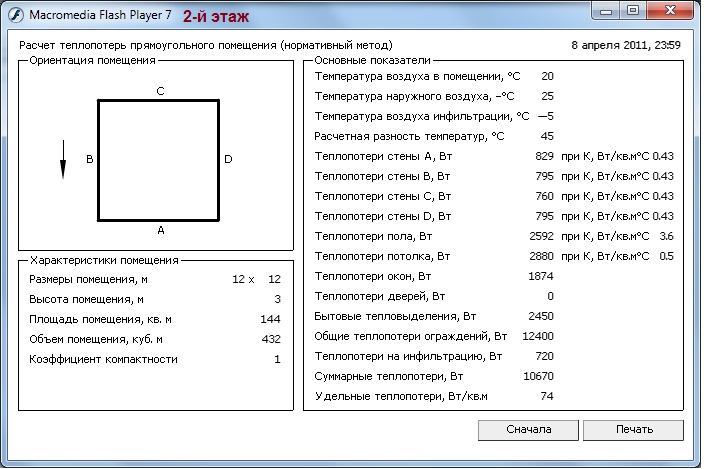
Task: Click inside the room square diagram
Action: coord(158,160)
